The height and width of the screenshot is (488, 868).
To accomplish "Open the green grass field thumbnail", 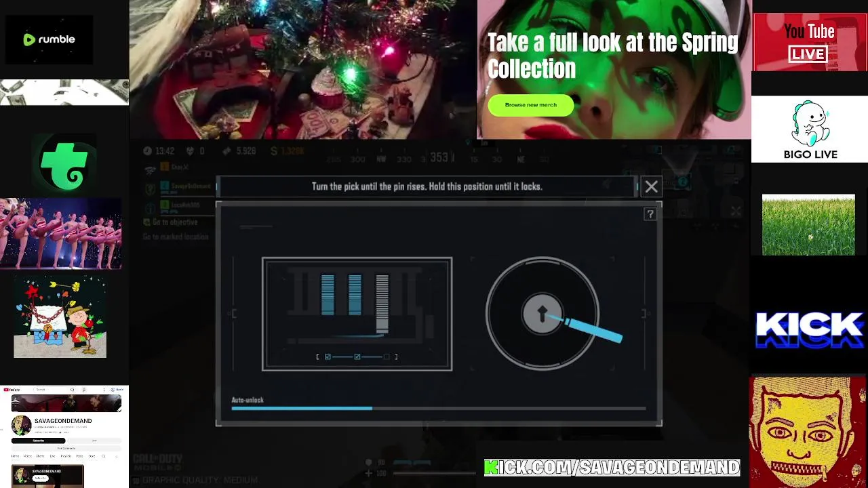I will pos(808,225).
